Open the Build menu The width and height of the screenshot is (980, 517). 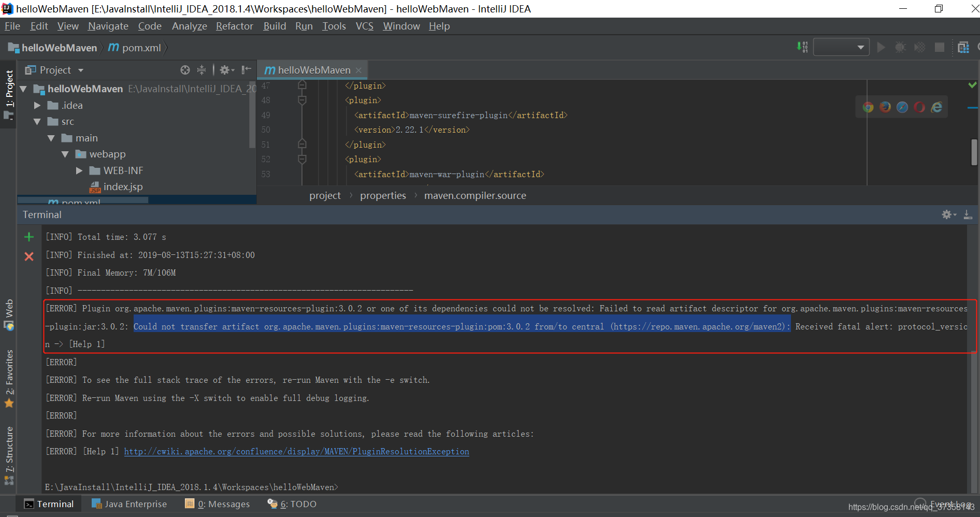tap(275, 26)
